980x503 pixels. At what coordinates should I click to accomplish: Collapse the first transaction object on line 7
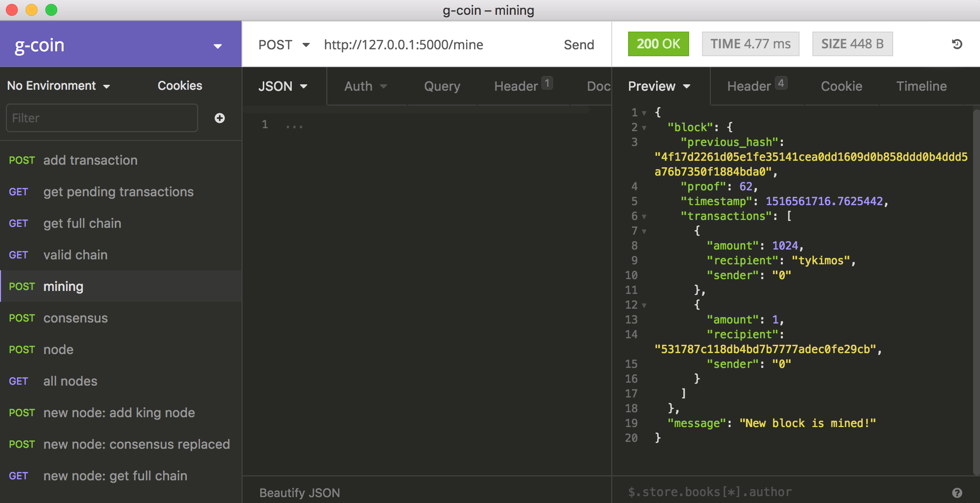pyautogui.click(x=644, y=231)
